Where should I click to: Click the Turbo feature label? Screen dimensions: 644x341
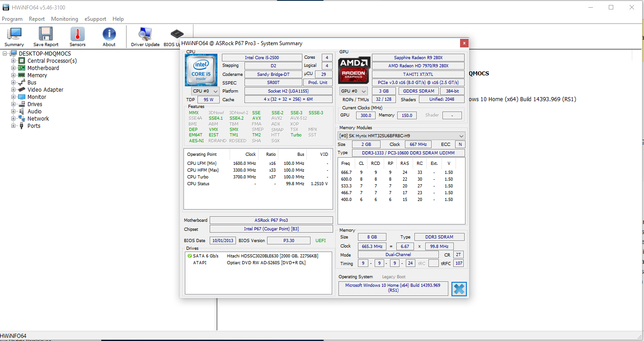(x=296, y=135)
